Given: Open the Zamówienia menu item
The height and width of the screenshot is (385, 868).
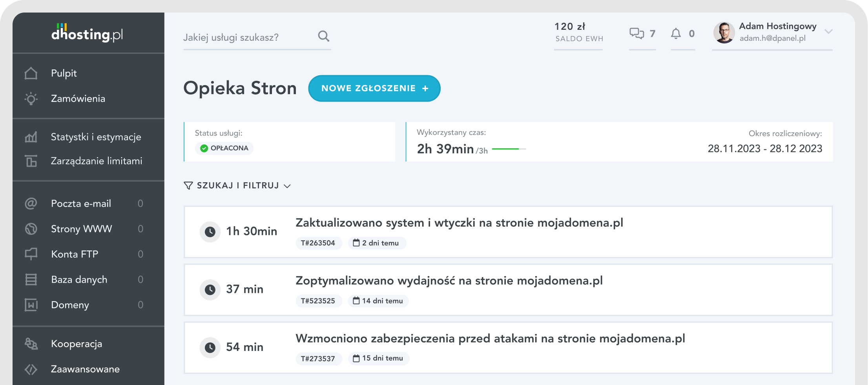Looking at the screenshot, I should click(x=78, y=98).
